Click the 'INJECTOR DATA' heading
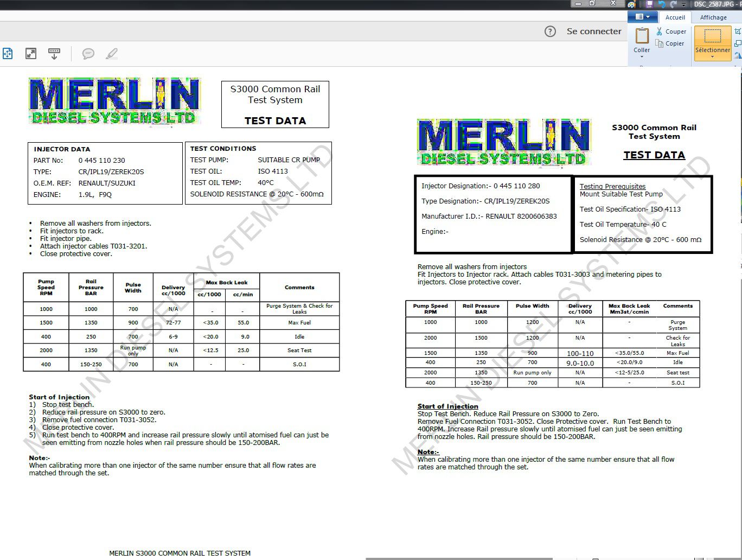The width and height of the screenshot is (742, 560). click(x=62, y=149)
